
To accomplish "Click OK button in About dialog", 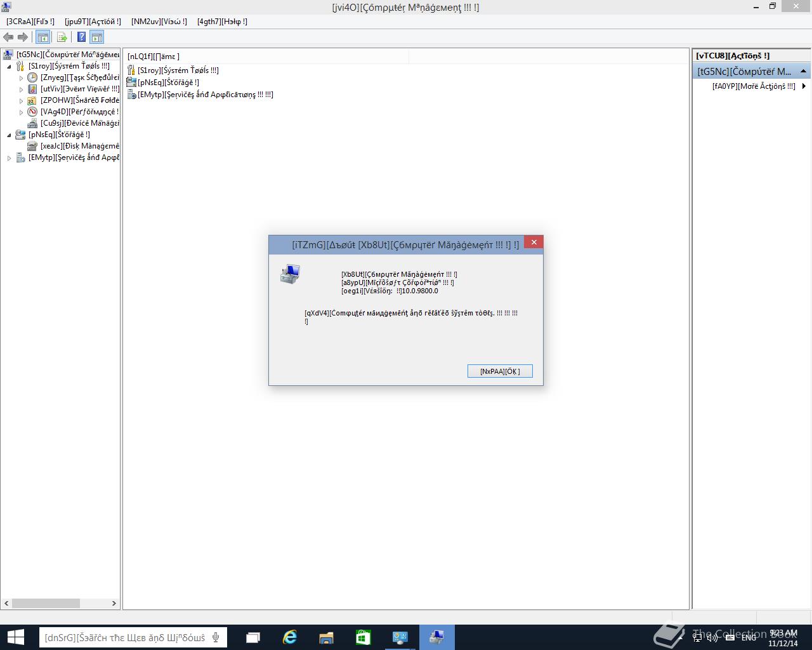I will [x=500, y=371].
